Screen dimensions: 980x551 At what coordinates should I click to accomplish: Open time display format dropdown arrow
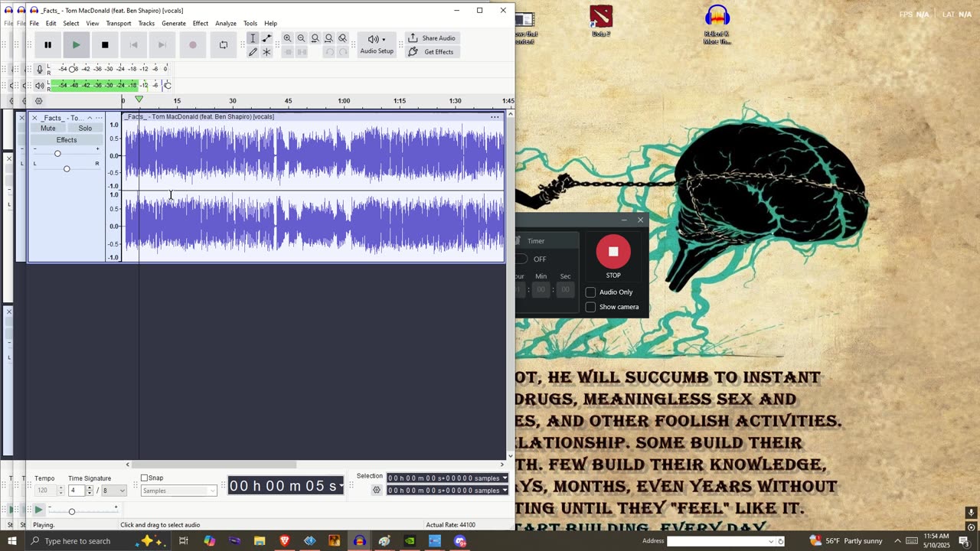point(341,485)
